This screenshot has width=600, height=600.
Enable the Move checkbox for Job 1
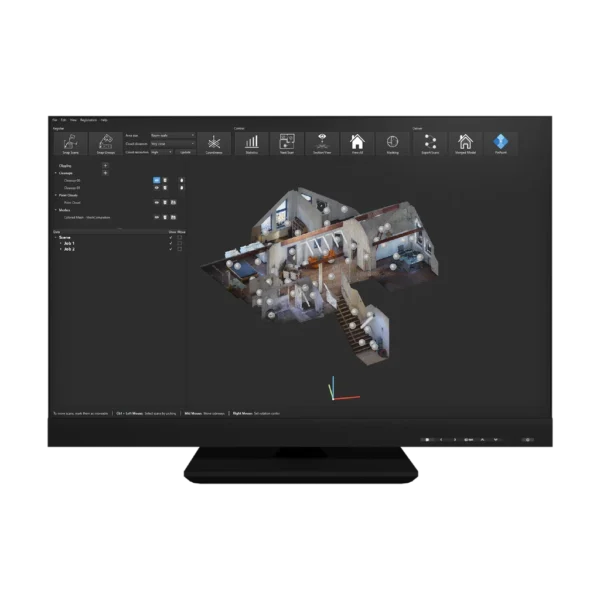pyautogui.click(x=179, y=243)
